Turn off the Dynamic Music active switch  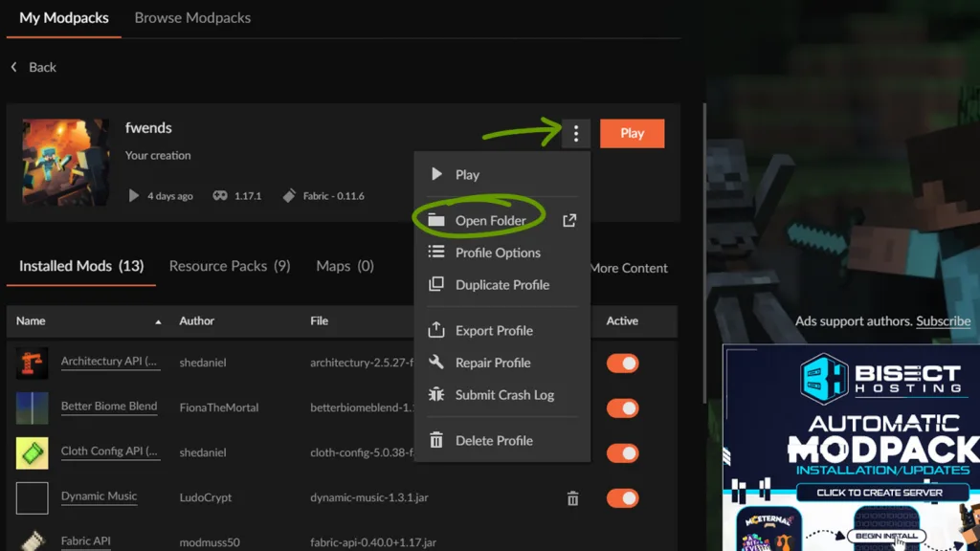(x=622, y=498)
